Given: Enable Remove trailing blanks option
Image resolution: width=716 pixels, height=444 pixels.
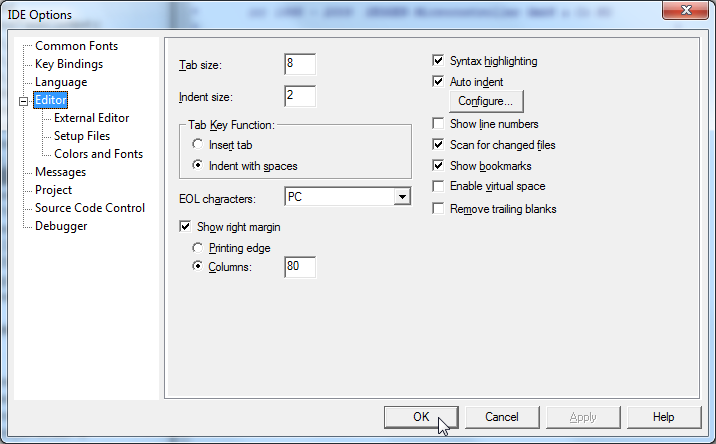Looking at the screenshot, I should point(438,209).
